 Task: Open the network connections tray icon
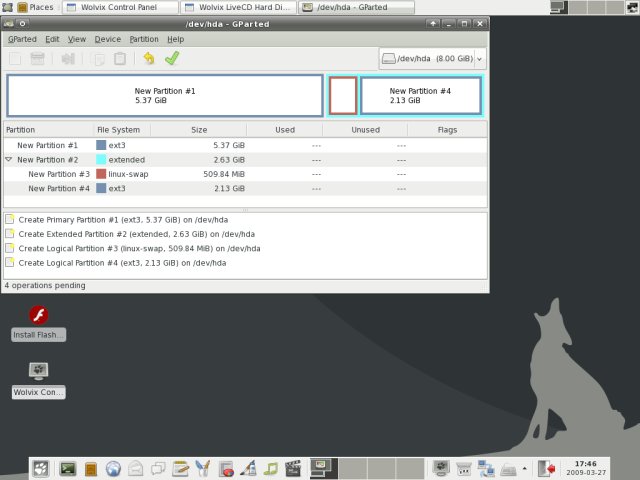(x=486, y=468)
